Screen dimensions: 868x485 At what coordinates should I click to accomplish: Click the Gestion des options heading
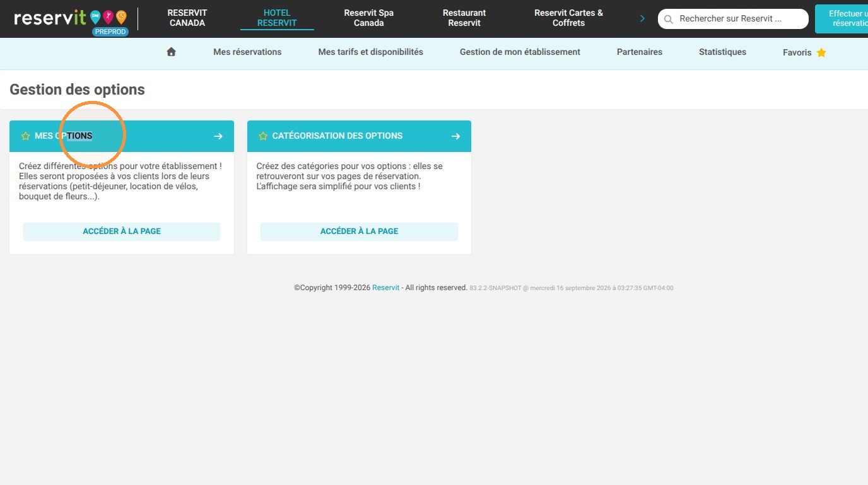[x=77, y=90]
